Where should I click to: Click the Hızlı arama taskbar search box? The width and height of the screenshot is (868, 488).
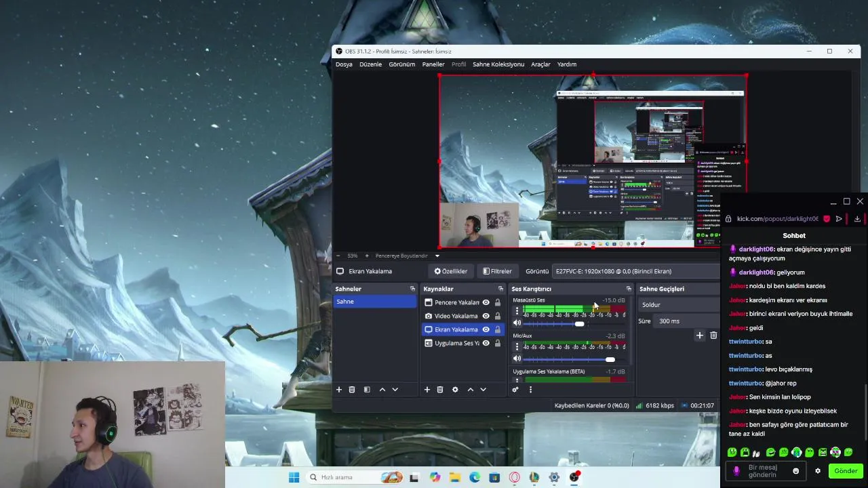[355, 477]
